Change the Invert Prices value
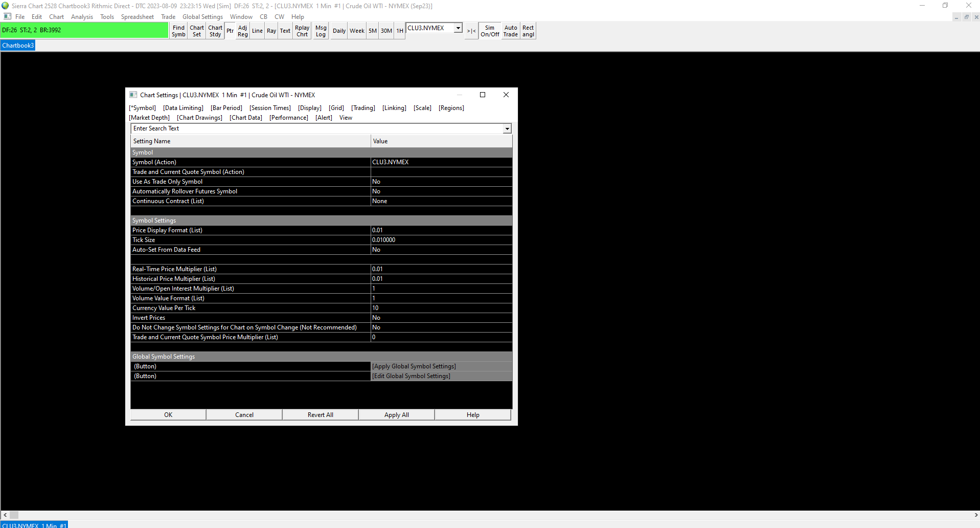 coord(442,318)
